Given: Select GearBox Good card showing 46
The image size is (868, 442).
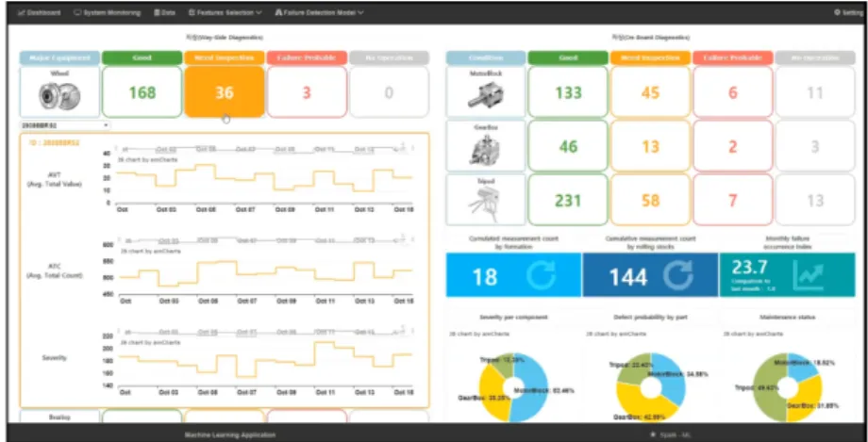Looking at the screenshot, I should (568, 146).
